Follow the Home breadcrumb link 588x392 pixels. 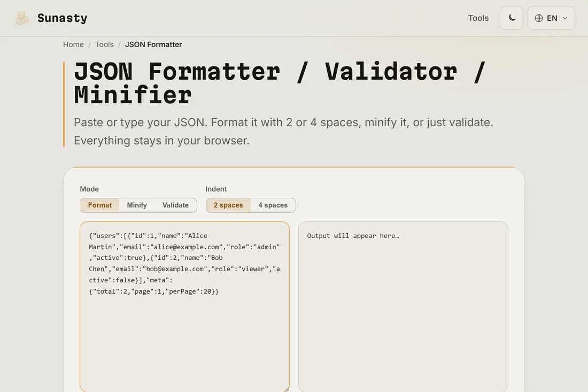click(73, 44)
